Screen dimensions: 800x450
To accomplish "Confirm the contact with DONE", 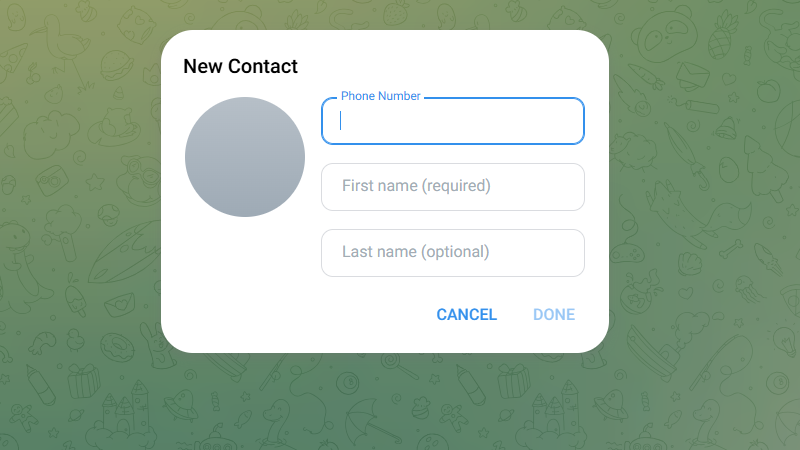I will pyautogui.click(x=554, y=315).
